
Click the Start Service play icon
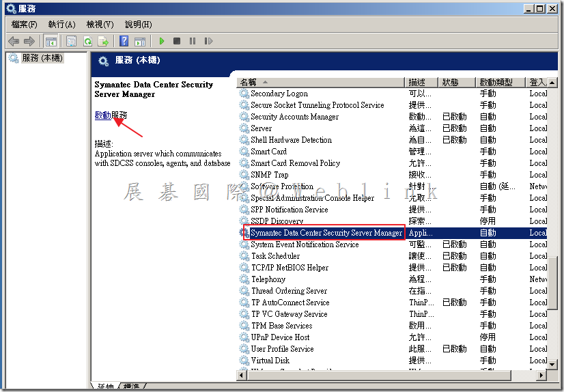pos(162,41)
